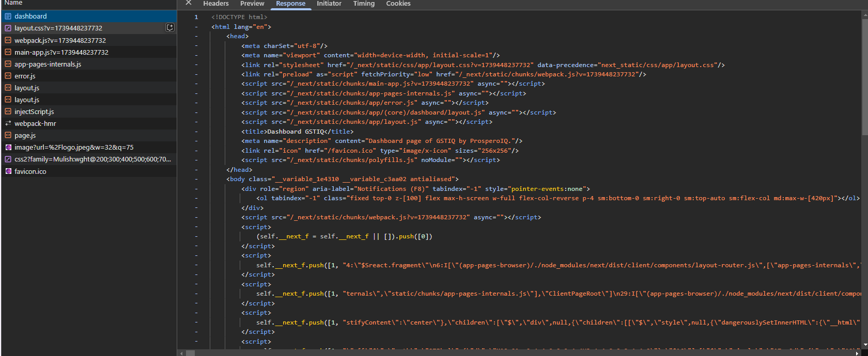
Task: Select the layout.css?v=1739448237732 request name
Action: [58, 28]
